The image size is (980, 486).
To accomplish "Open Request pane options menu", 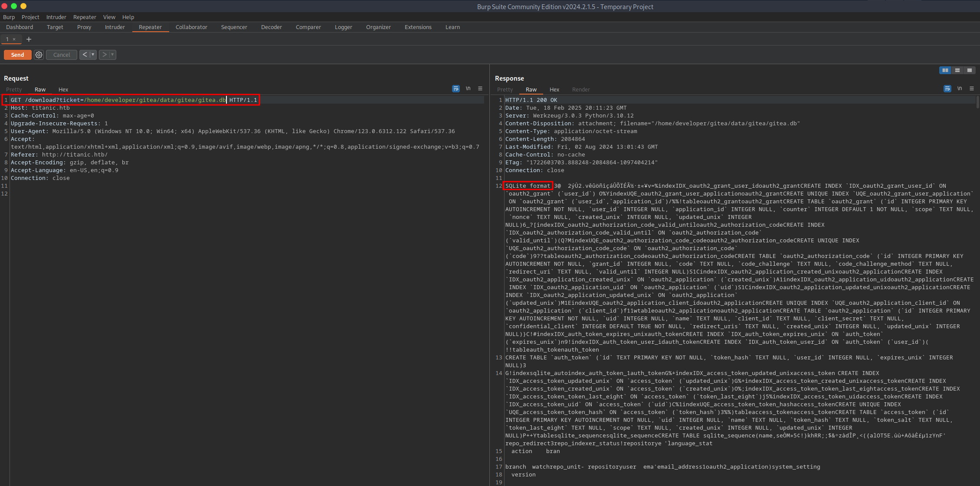I will click(480, 88).
